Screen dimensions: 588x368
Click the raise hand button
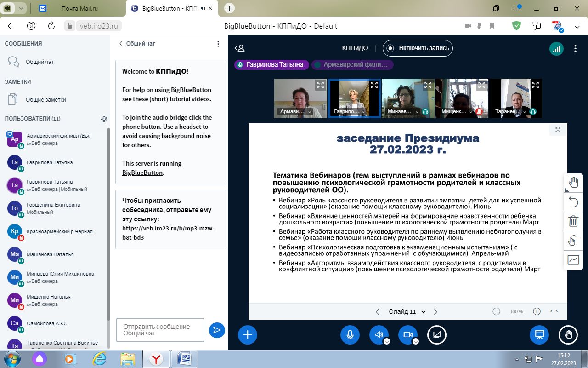(568, 335)
